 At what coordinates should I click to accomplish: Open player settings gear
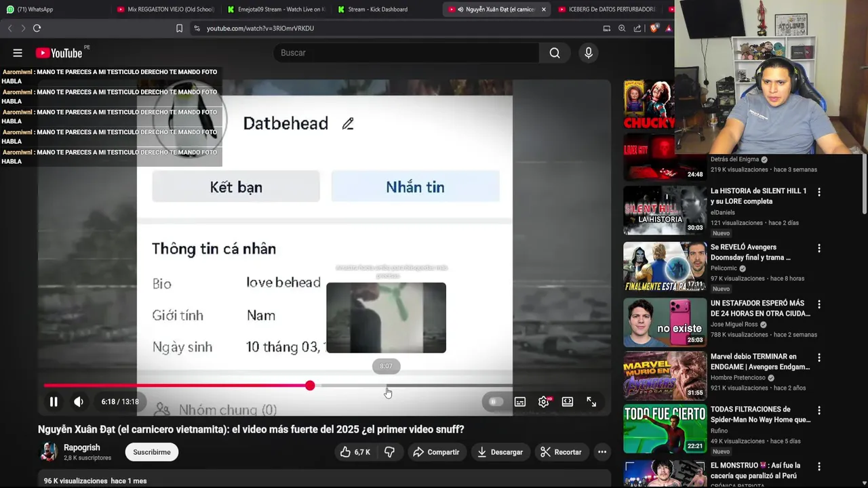point(544,402)
